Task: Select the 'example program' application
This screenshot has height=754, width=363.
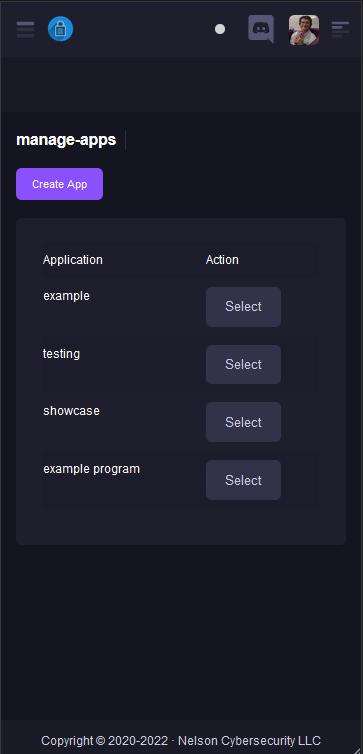Action: coord(243,480)
